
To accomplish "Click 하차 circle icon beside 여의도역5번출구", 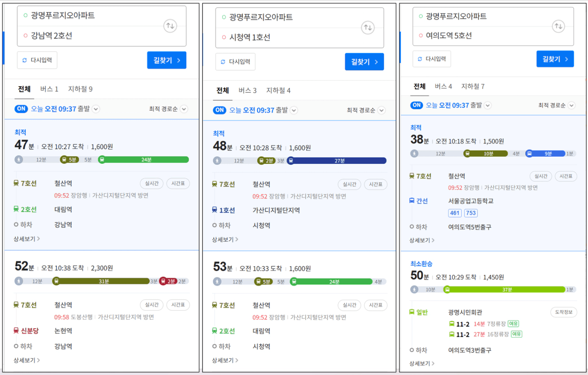I will pyautogui.click(x=412, y=226).
